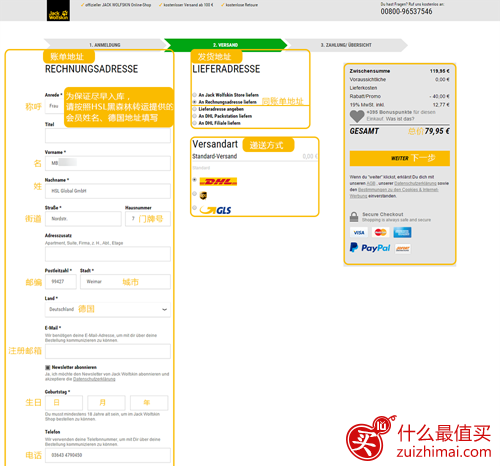
Task: Click the Sofort payment icon
Action: point(403,249)
